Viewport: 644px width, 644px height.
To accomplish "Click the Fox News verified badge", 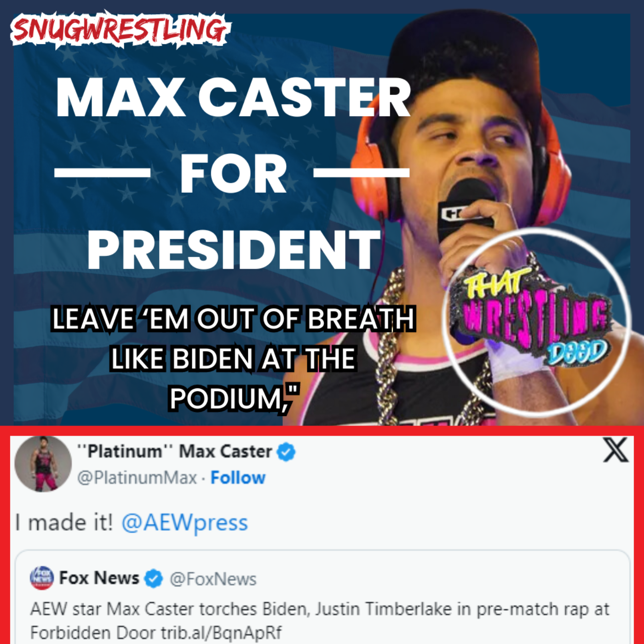I will (154, 578).
